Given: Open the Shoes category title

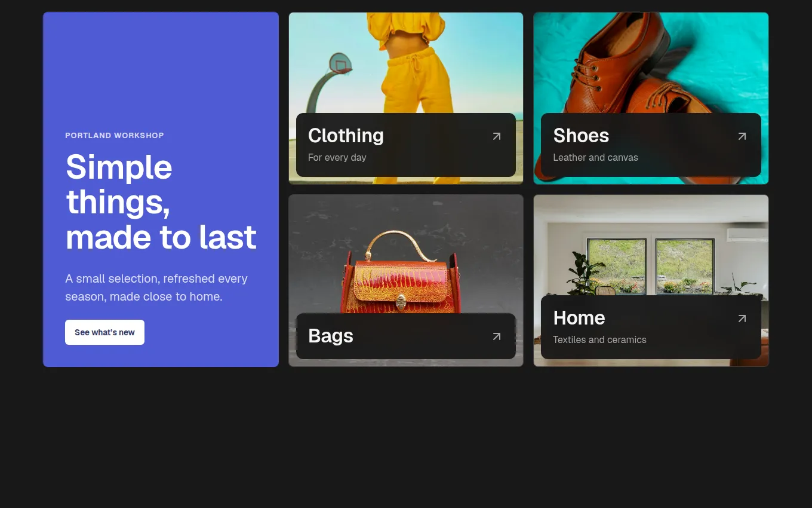Looking at the screenshot, I should (581, 136).
